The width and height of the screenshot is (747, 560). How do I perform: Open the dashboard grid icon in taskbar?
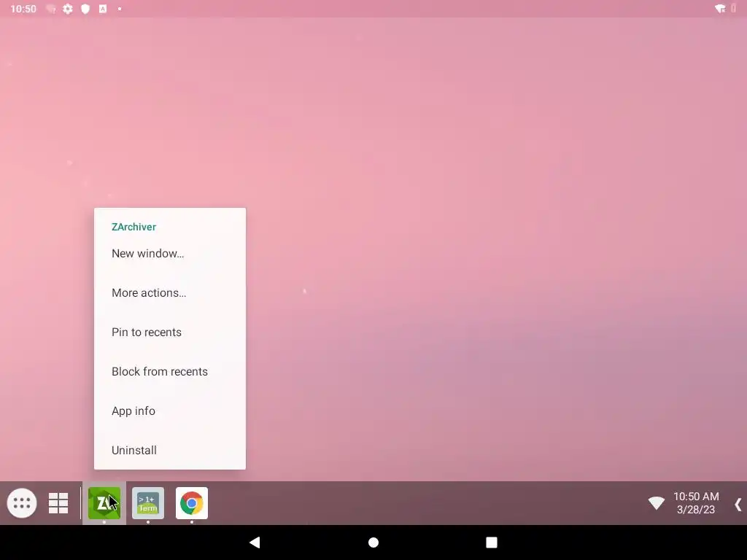click(58, 503)
